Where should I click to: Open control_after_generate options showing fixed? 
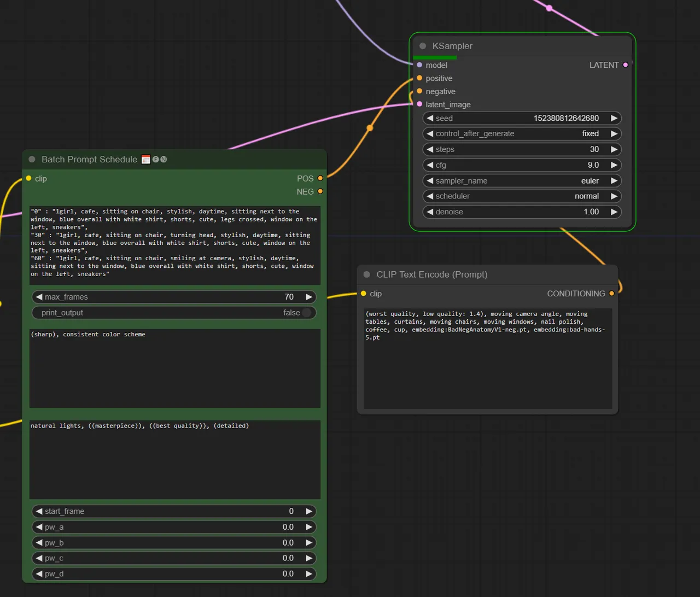[x=522, y=133]
